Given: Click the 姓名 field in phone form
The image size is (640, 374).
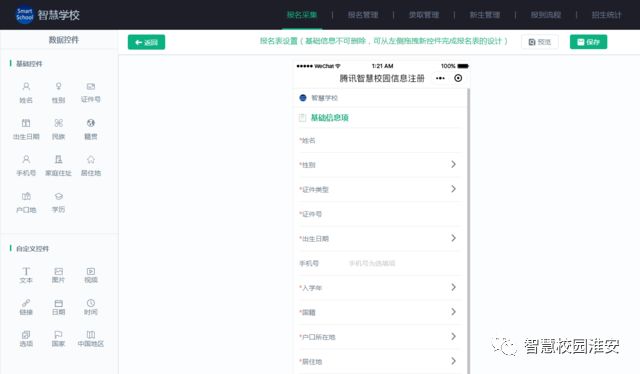Looking at the screenshot, I should tap(380, 140).
